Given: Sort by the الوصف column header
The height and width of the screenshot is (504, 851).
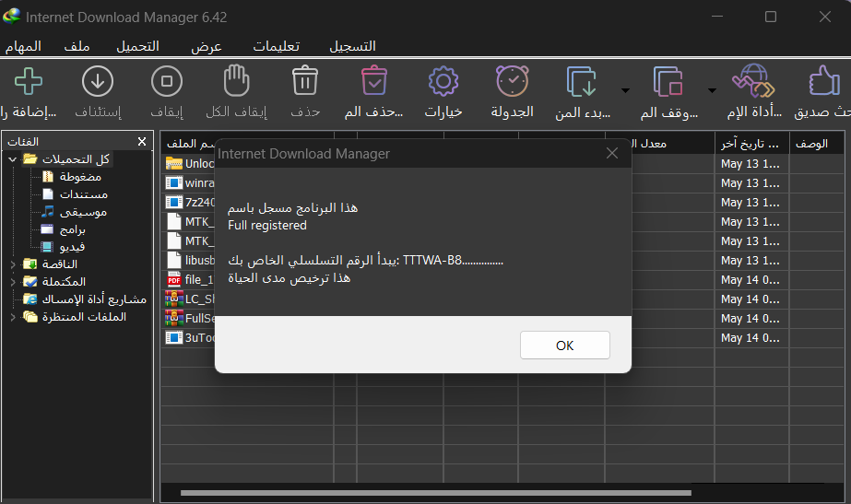Looking at the screenshot, I should (816, 144).
